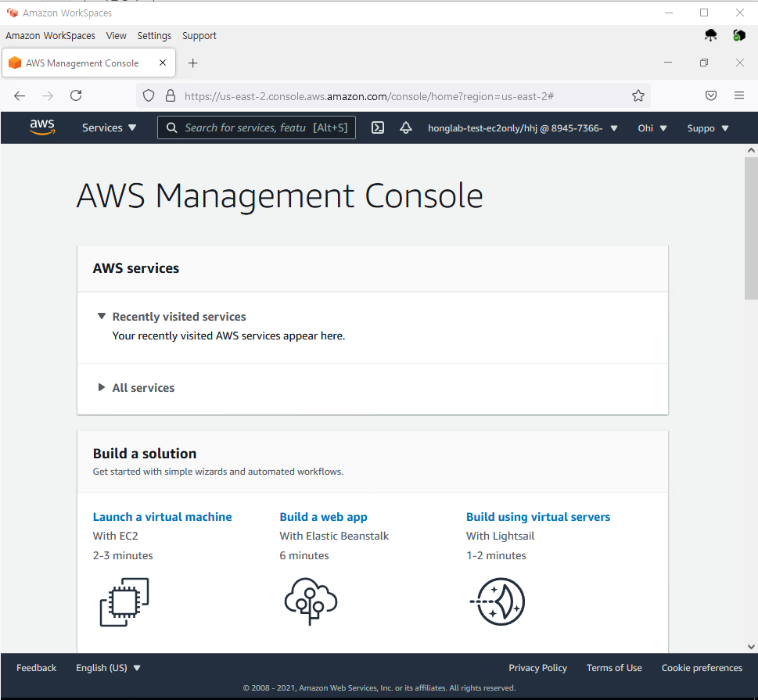Screen dimensions: 758x700
Task: Open the browser hamburger menu
Action: pos(739,95)
